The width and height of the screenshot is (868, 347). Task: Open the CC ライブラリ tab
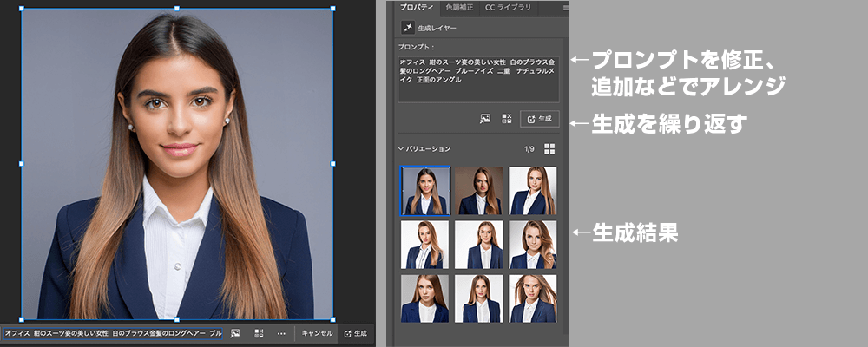(x=509, y=8)
